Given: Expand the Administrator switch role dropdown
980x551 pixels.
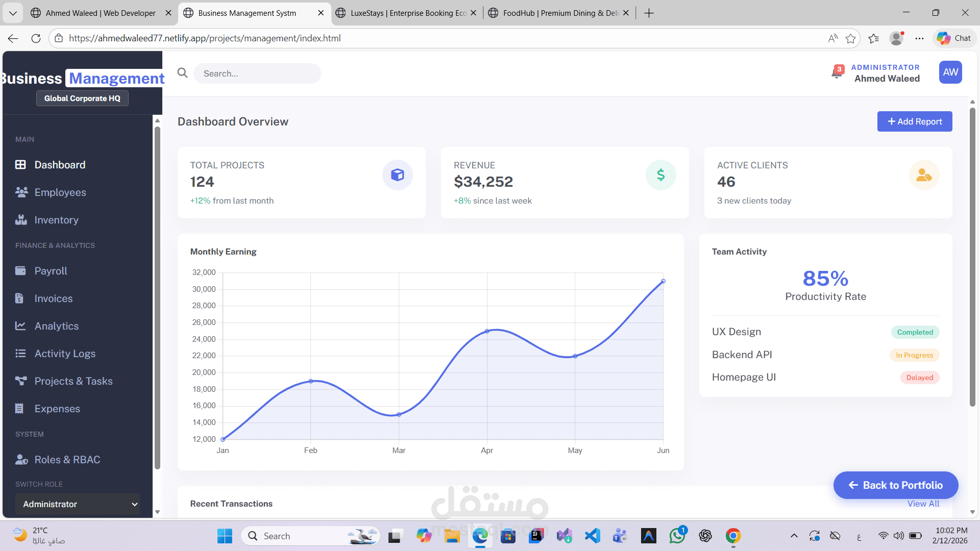Looking at the screenshot, I should 78,504.
